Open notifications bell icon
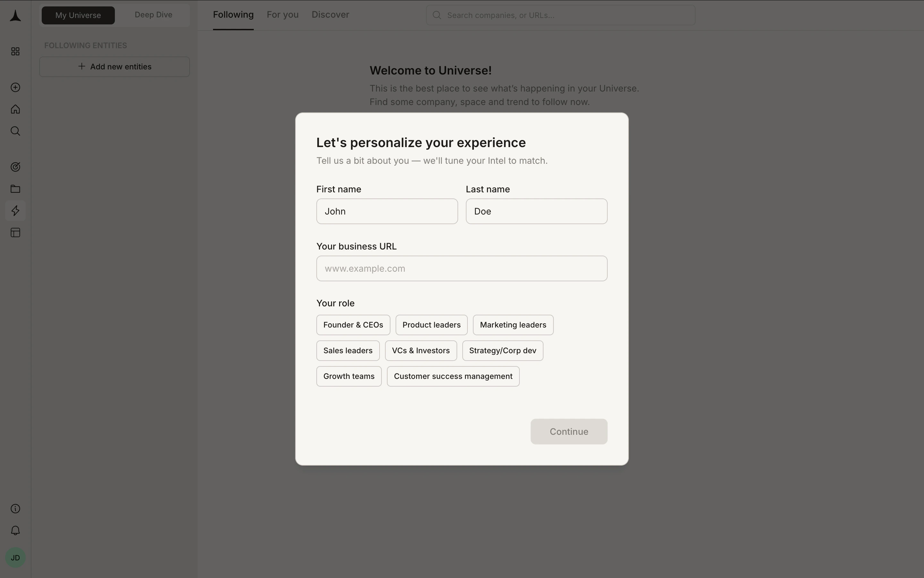 [x=15, y=530]
